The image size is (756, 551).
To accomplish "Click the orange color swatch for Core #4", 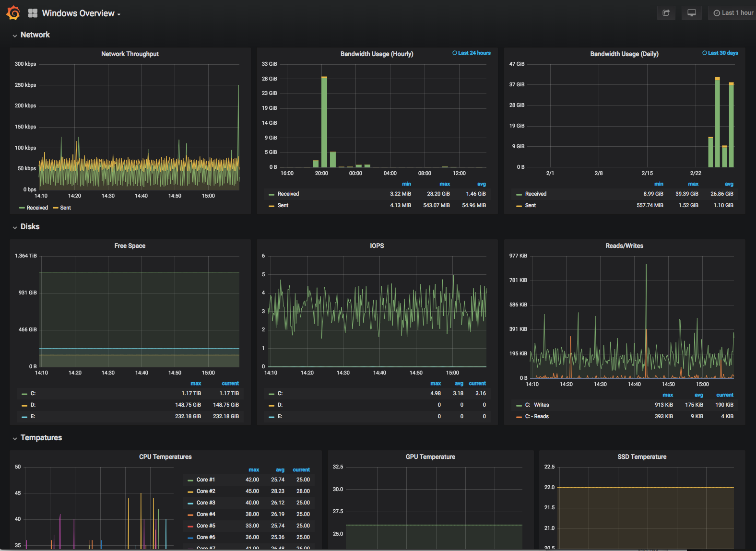I will coord(191,515).
